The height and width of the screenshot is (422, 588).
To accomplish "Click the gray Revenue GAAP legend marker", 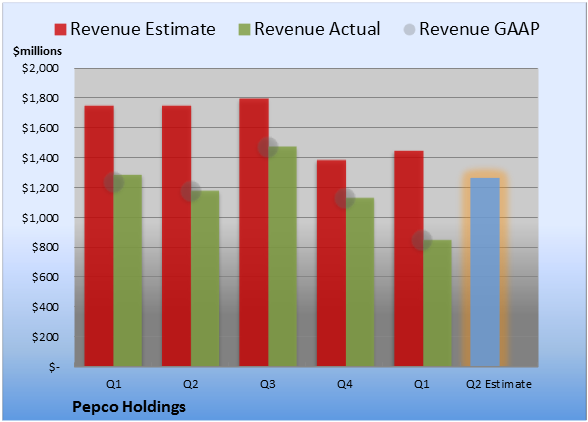I will [410, 30].
